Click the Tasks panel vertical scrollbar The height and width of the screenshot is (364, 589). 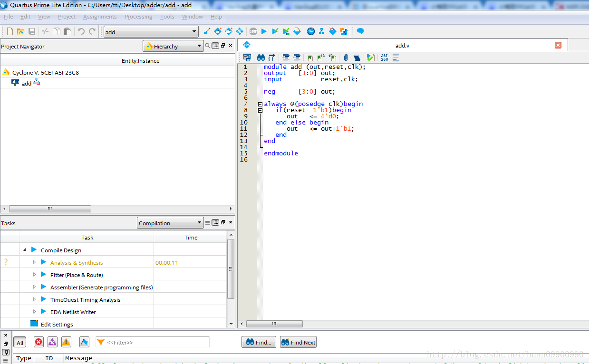click(231, 268)
